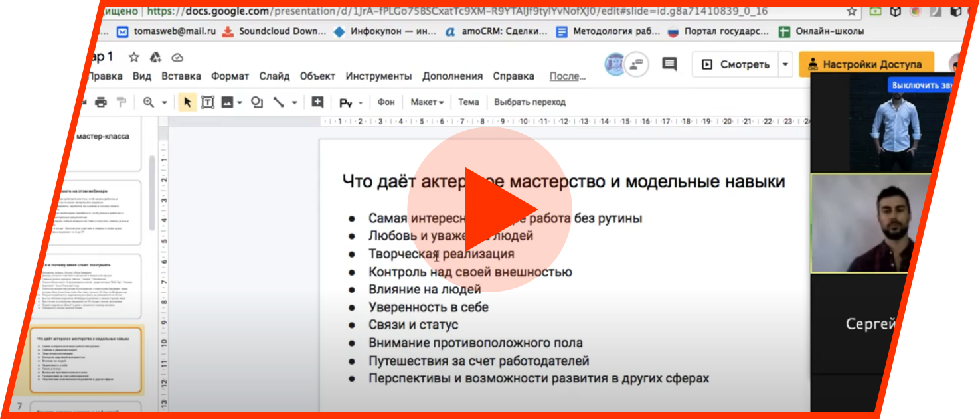Open the Объект menu
This screenshot has width=980, height=419.
click(317, 76)
